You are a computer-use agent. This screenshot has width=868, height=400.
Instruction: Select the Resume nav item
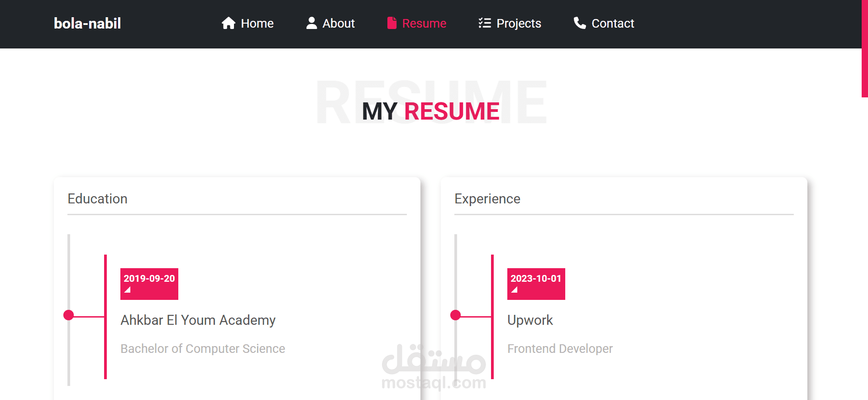(x=424, y=24)
